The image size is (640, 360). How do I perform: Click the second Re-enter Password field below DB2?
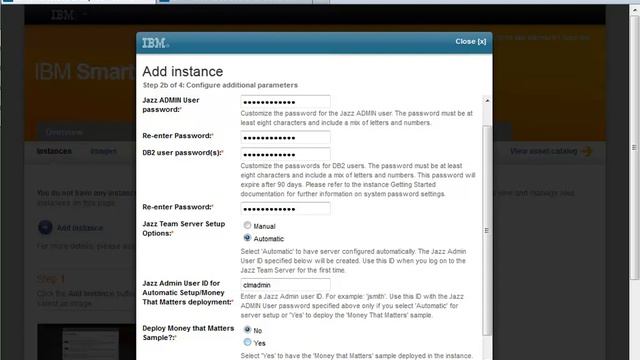click(x=285, y=209)
